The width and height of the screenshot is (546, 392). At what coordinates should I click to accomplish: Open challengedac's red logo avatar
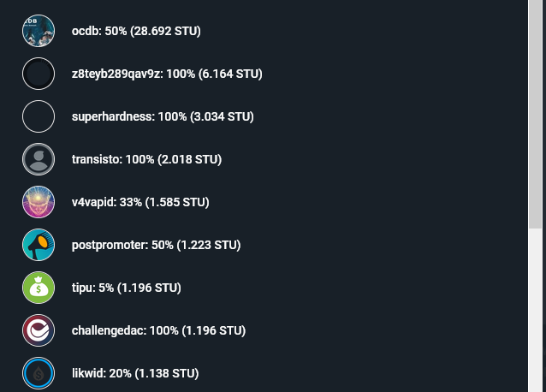(x=39, y=330)
